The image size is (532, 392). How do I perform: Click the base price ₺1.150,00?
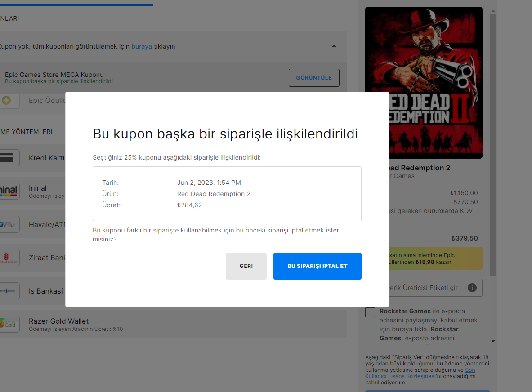tap(464, 192)
